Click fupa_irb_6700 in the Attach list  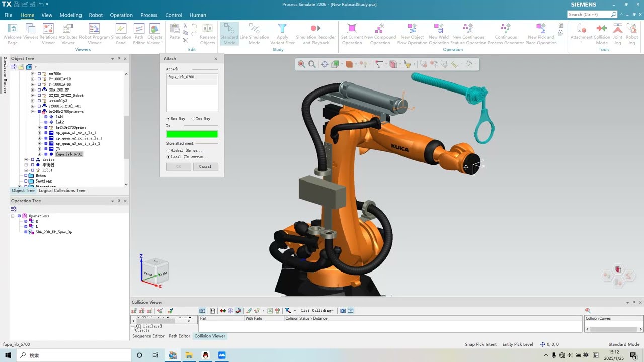181,77
